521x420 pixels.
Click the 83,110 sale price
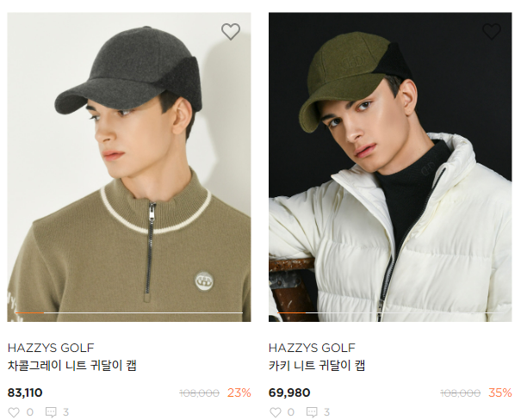point(25,392)
